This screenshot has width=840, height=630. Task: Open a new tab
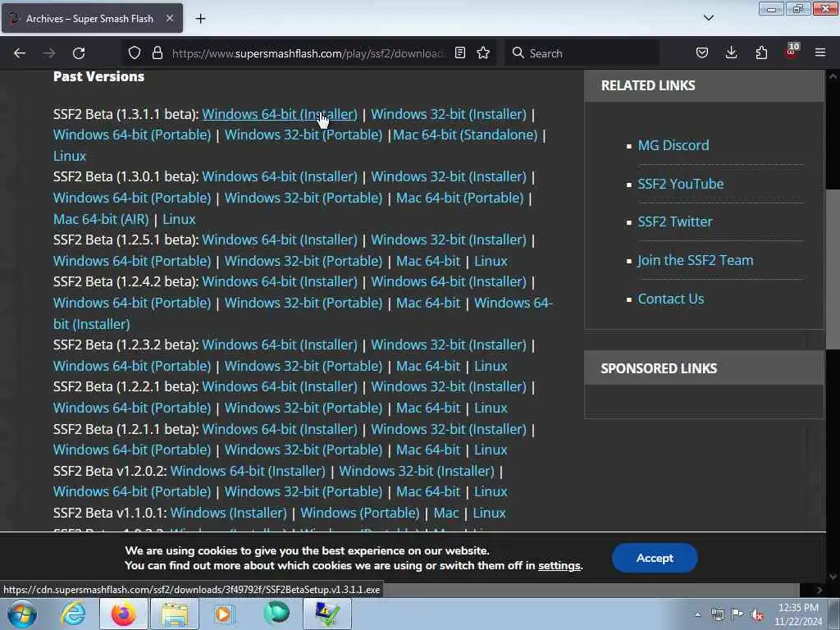click(x=200, y=19)
